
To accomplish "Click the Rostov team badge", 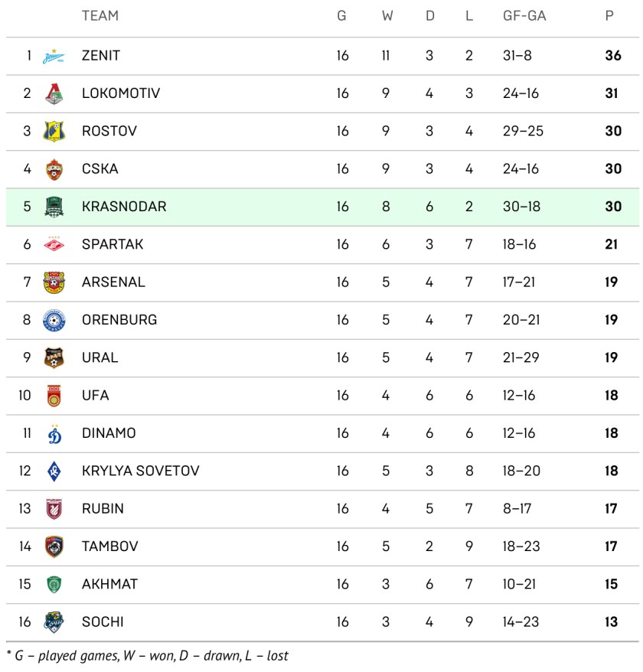I will (x=54, y=131).
